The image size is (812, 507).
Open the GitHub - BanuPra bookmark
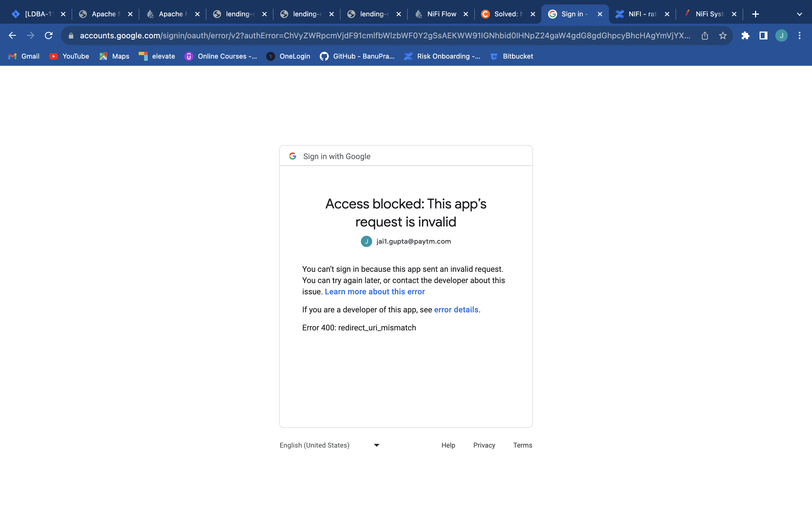pyautogui.click(x=356, y=56)
